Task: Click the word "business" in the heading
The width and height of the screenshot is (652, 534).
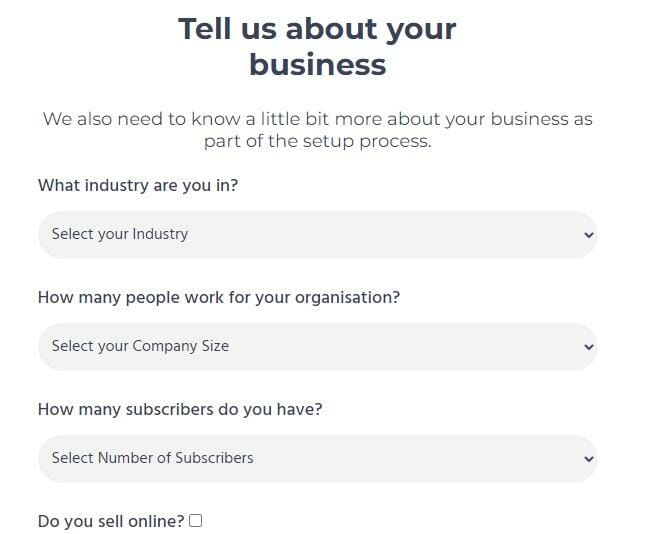Action: coord(317,65)
